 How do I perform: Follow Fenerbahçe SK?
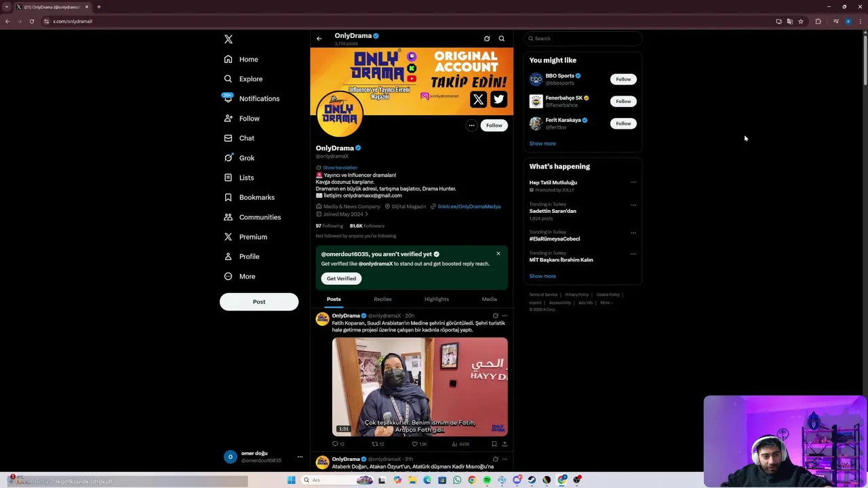click(x=623, y=102)
